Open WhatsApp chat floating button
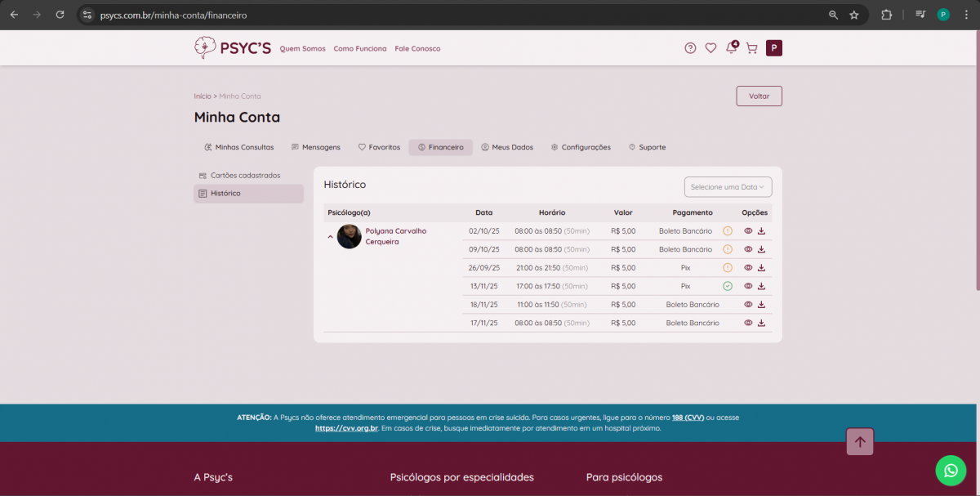 950,471
